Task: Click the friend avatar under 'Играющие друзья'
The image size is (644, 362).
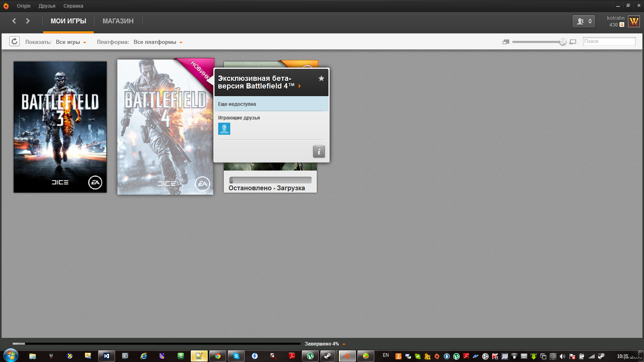Action: [x=224, y=129]
